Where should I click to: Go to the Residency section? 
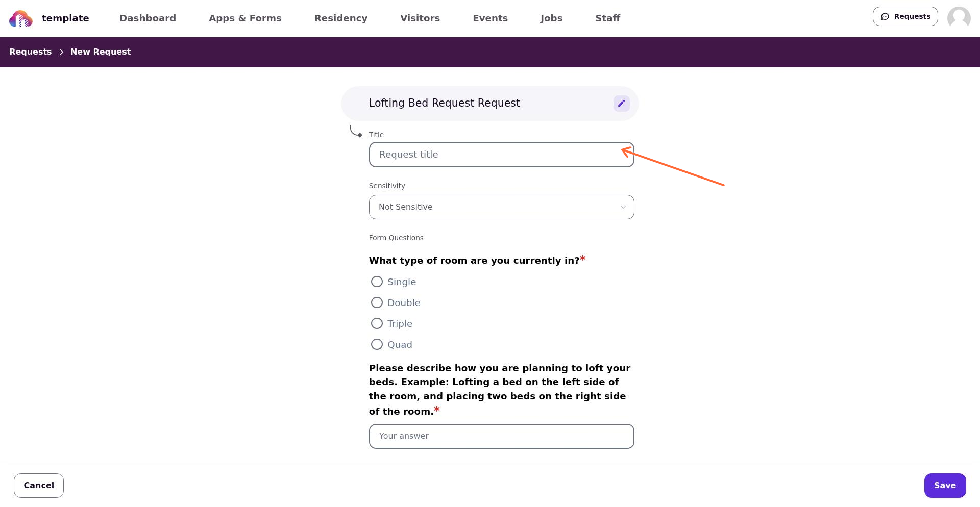341,18
